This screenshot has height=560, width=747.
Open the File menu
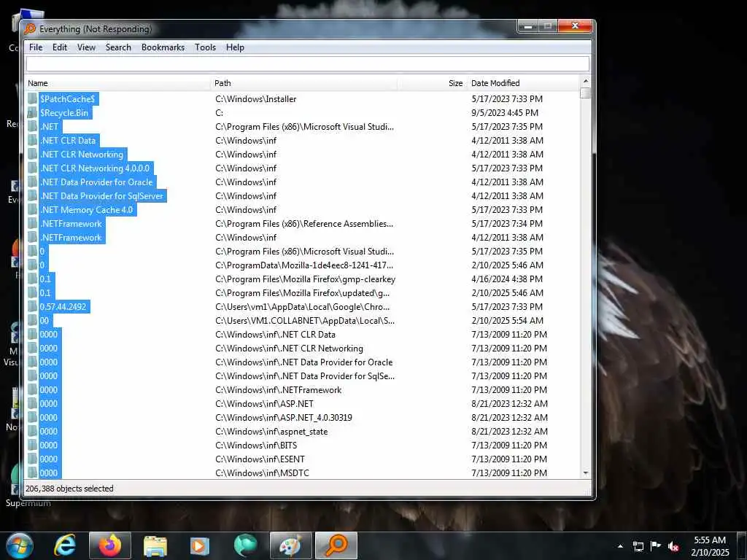point(36,47)
